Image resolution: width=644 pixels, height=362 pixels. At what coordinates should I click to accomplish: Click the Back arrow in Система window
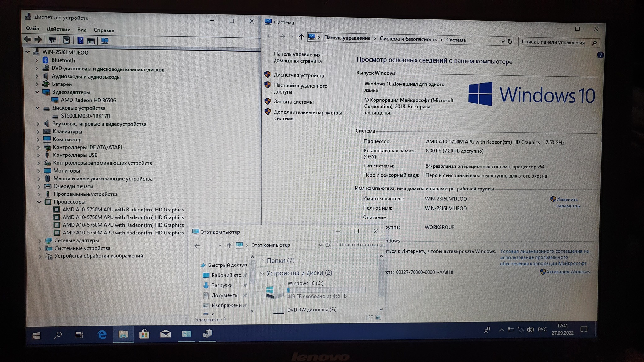[x=269, y=36]
